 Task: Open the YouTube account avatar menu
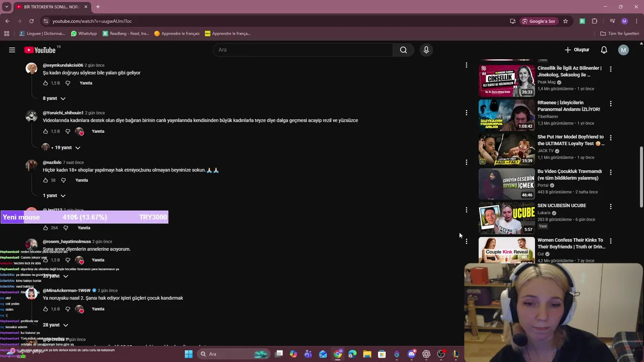pyautogui.click(x=623, y=50)
